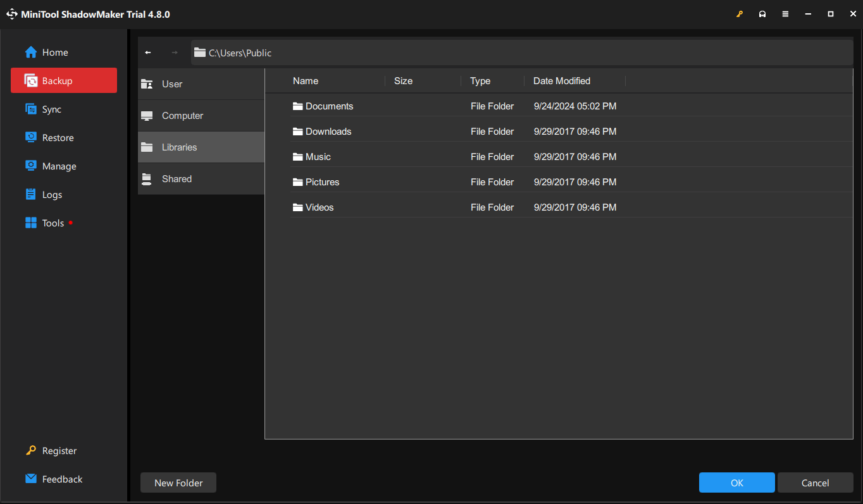Open the Sync section
The width and height of the screenshot is (863, 504).
coord(51,109)
